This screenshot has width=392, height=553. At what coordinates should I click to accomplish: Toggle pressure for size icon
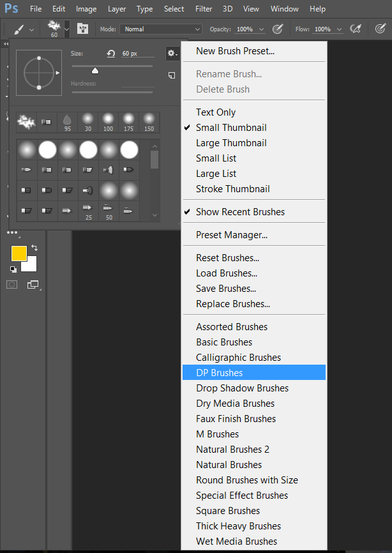coord(380,29)
